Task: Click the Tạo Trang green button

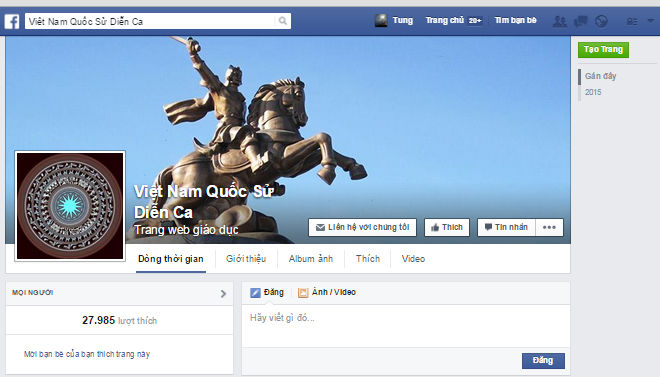Action: (x=603, y=50)
